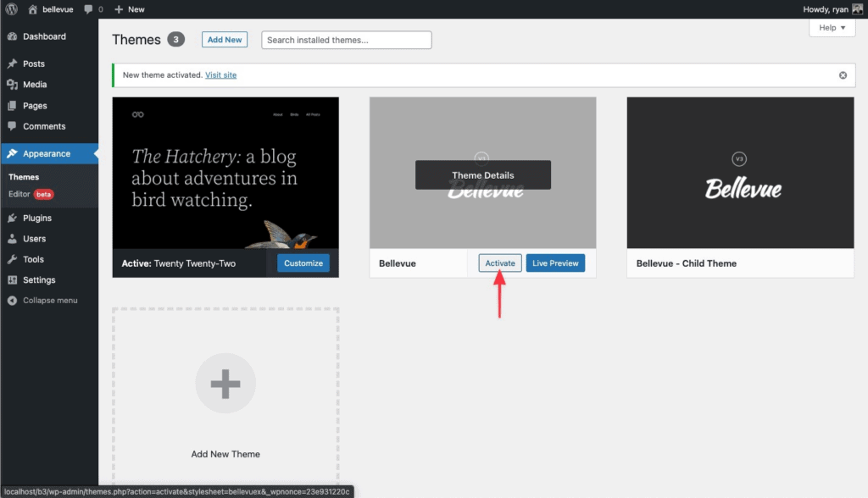868x498 pixels.
Task: Open the Settings menu item
Action: (39, 280)
